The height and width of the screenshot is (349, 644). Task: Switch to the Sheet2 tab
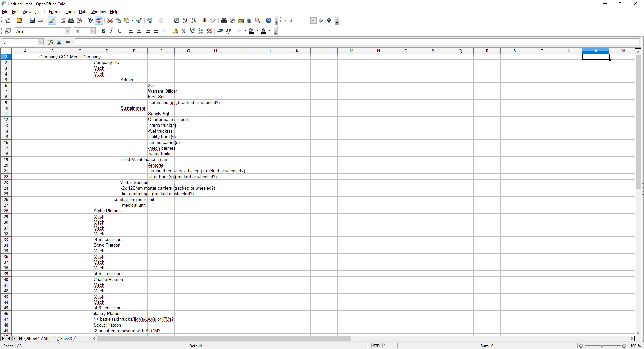click(50, 338)
